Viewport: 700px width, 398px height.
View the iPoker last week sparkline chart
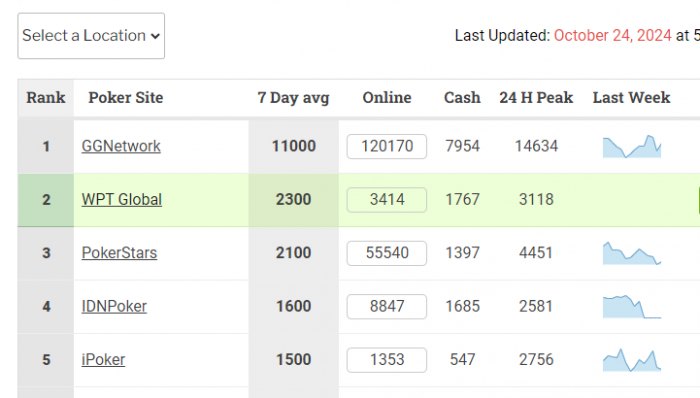click(x=632, y=360)
